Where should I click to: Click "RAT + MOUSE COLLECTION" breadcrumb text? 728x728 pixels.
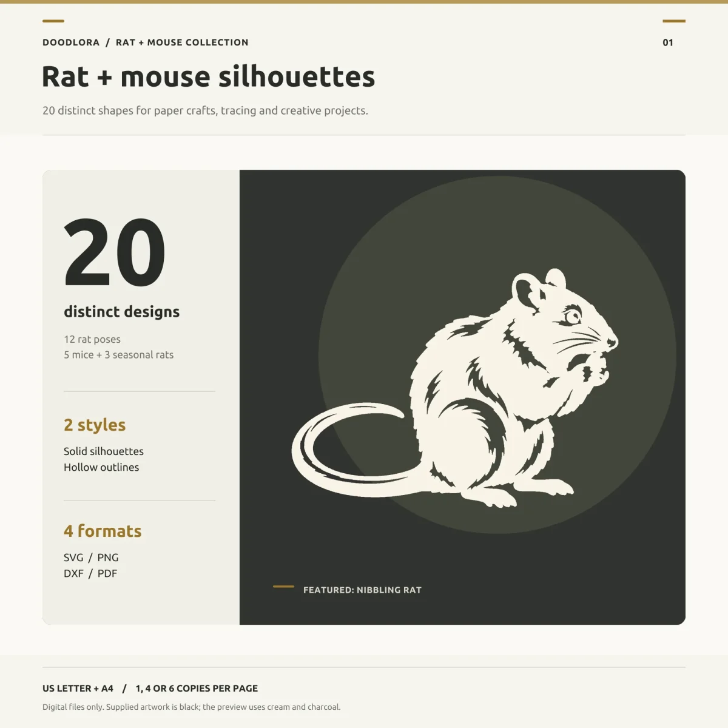click(x=182, y=42)
